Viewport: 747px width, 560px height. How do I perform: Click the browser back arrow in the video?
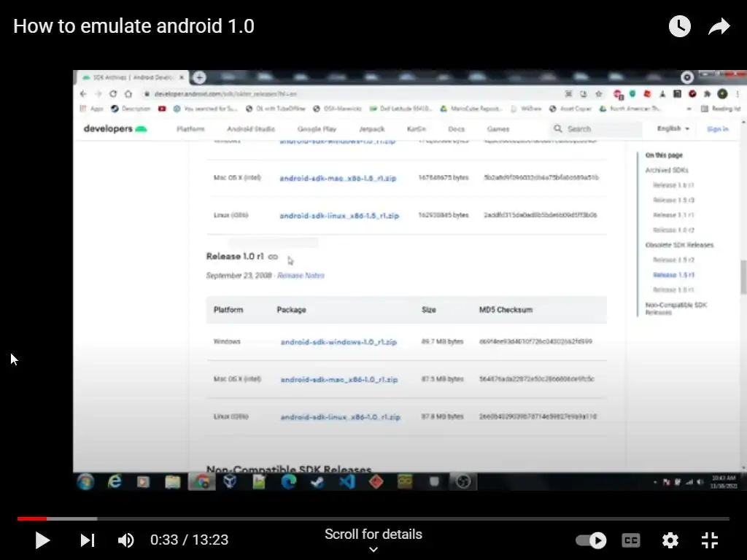pyautogui.click(x=83, y=94)
